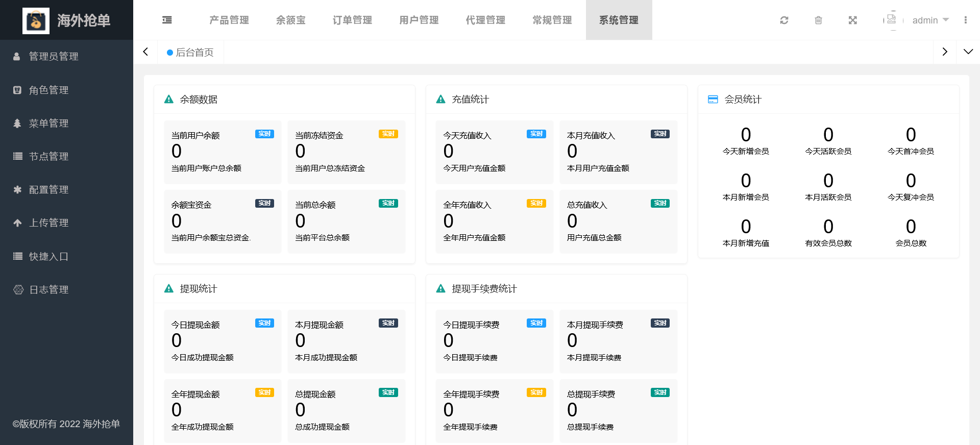Open 配置管理 in the sidebar

[x=48, y=190]
